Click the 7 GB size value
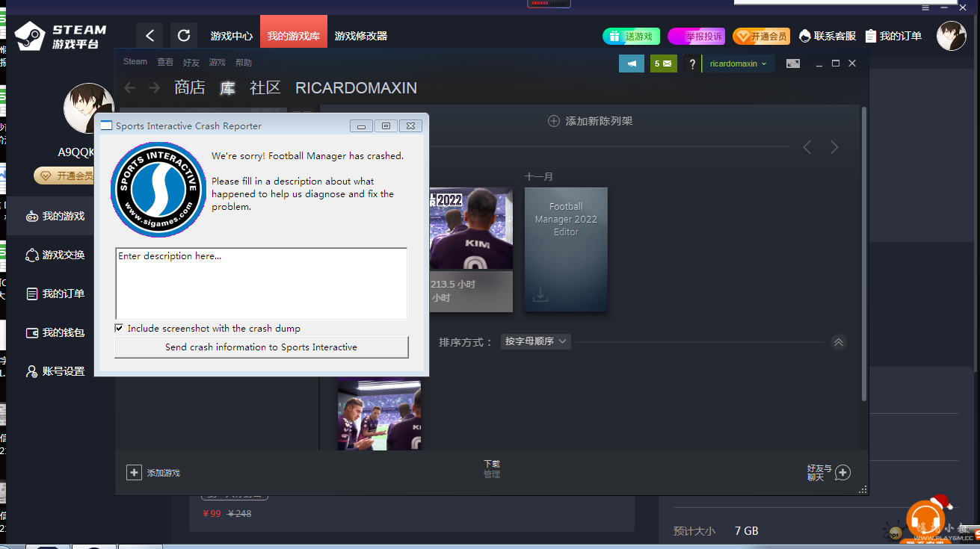Viewport: 980px width, 549px height. click(747, 531)
